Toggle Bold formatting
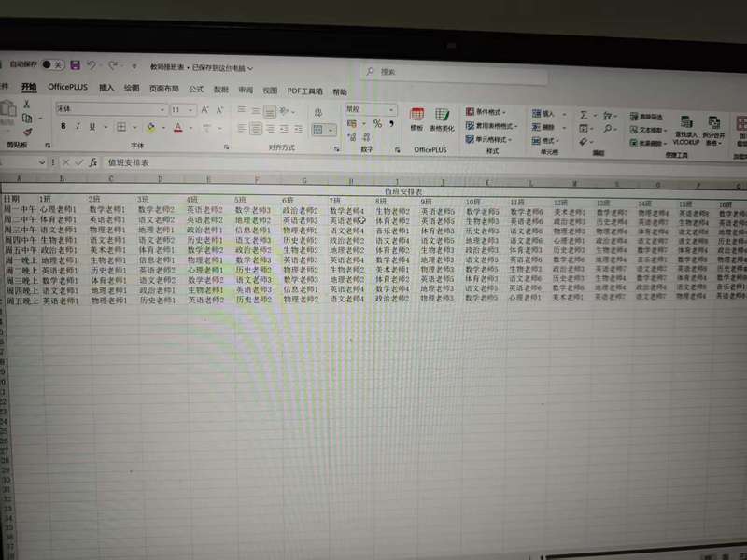The height and width of the screenshot is (560, 747). [x=63, y=126]
